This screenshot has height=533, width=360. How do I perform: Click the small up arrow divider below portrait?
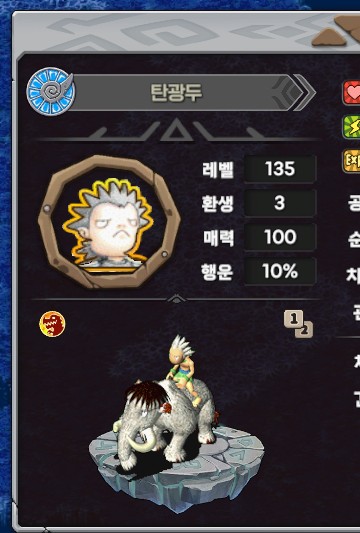[x=177, y=299]
